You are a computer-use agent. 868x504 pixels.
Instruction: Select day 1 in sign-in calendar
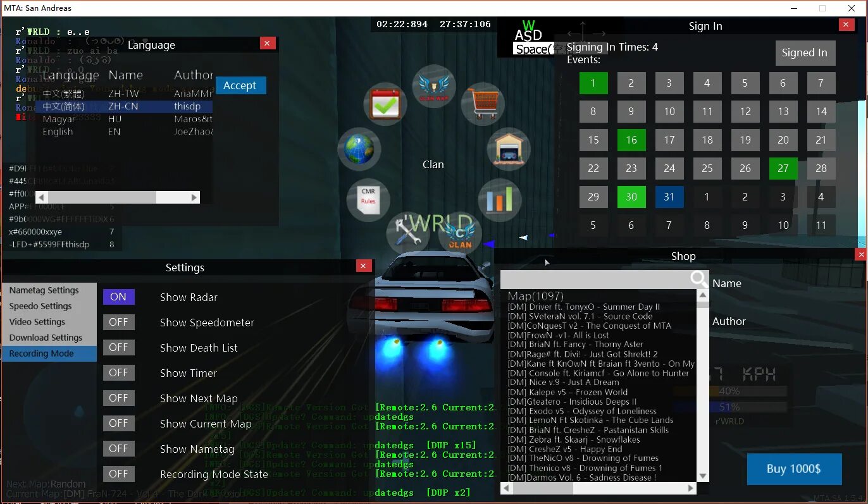593,83
